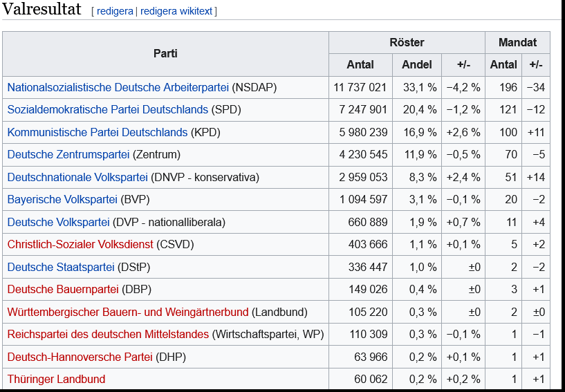Follow the Sozialdemokratische Partei Deutschlands link

(107, 109)
